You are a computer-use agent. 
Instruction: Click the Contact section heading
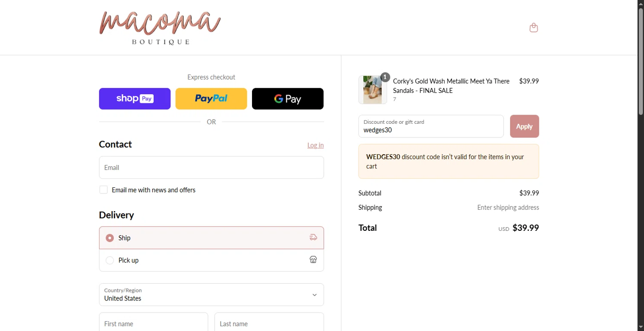point(115,144)
